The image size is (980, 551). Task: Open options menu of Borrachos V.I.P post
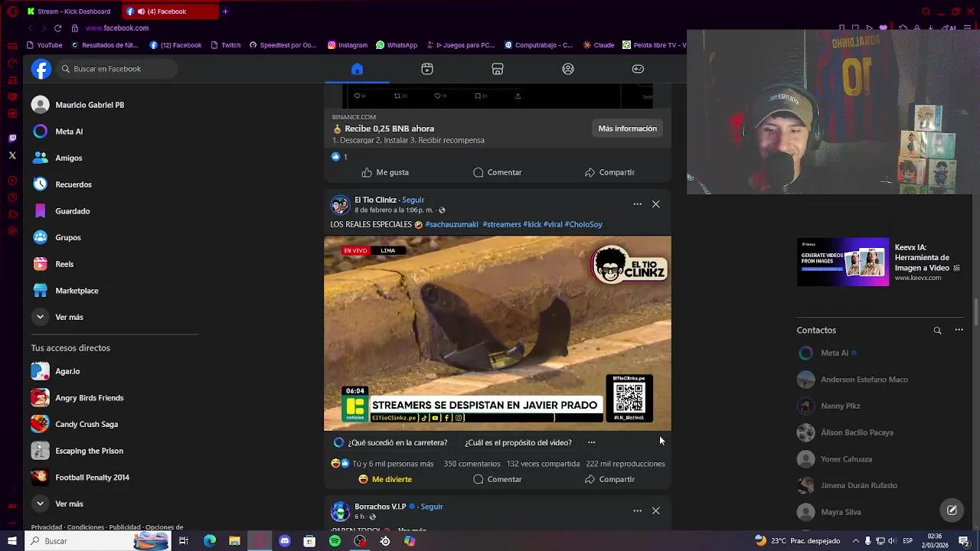pyautogui.click(x=637, y=510)
